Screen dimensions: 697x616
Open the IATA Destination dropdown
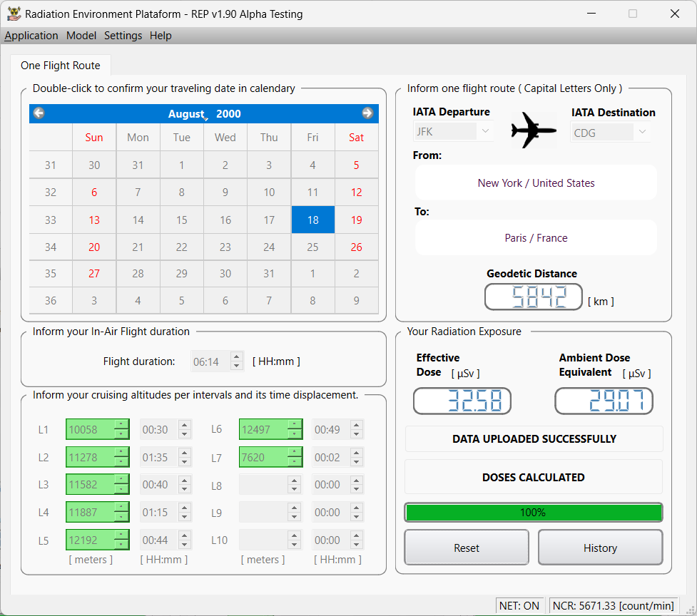(x=642, y=132)
